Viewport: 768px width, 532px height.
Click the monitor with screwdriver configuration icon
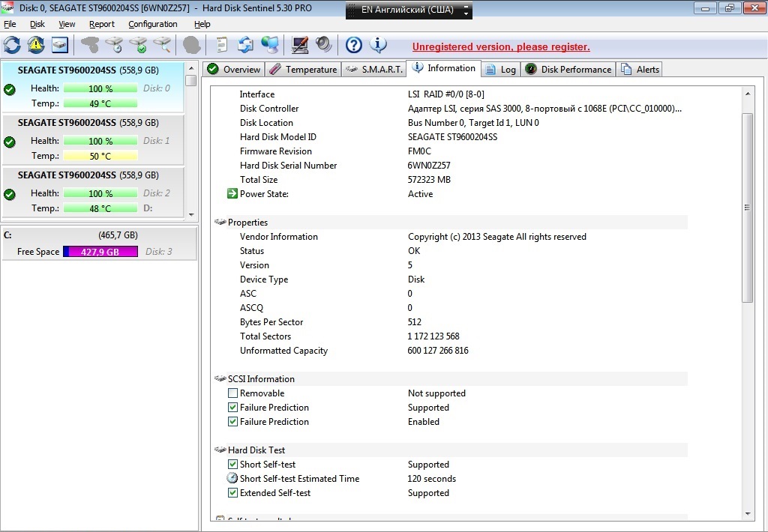[299, 45]
